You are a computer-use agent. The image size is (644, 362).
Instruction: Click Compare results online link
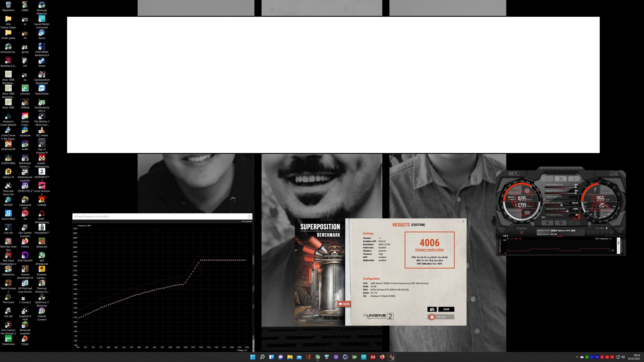coord(429,250)
